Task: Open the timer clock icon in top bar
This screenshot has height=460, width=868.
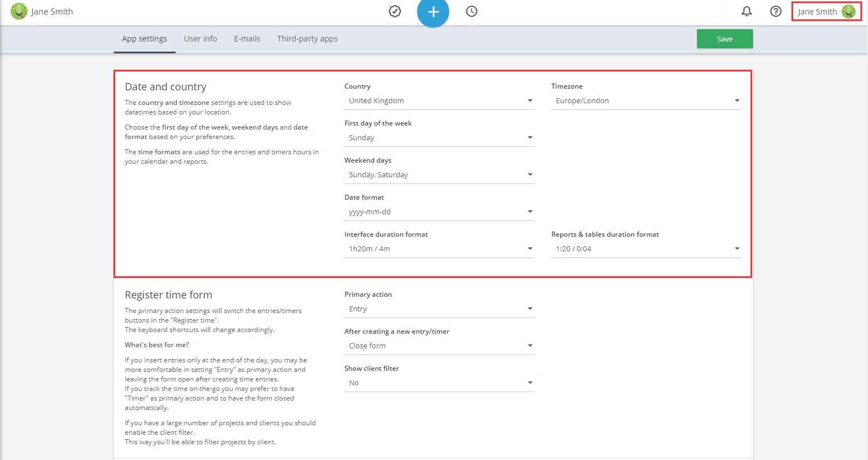Action: pos(471,11)
